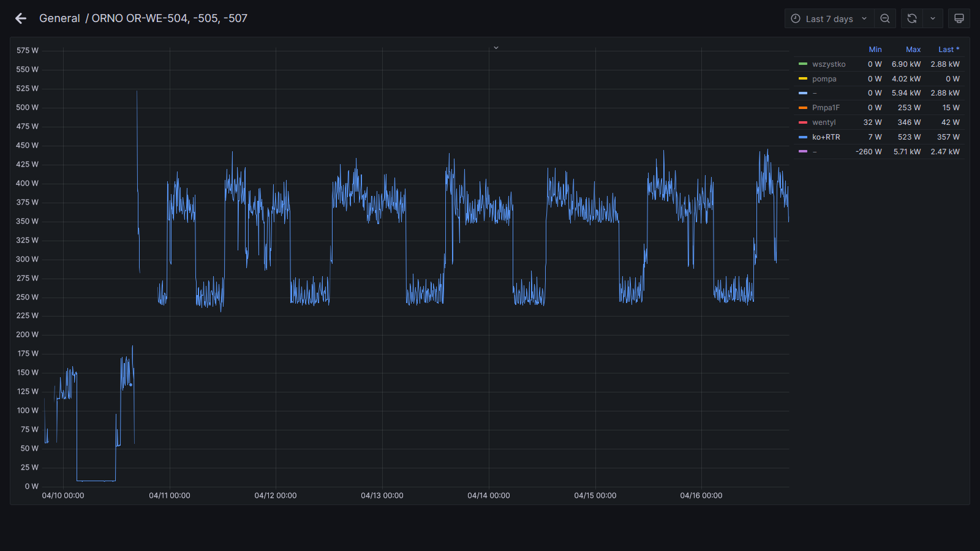Screen dimensions: 980x551
Task: Click the orange Pmpa1F color swatch
Action: (803, 108)
